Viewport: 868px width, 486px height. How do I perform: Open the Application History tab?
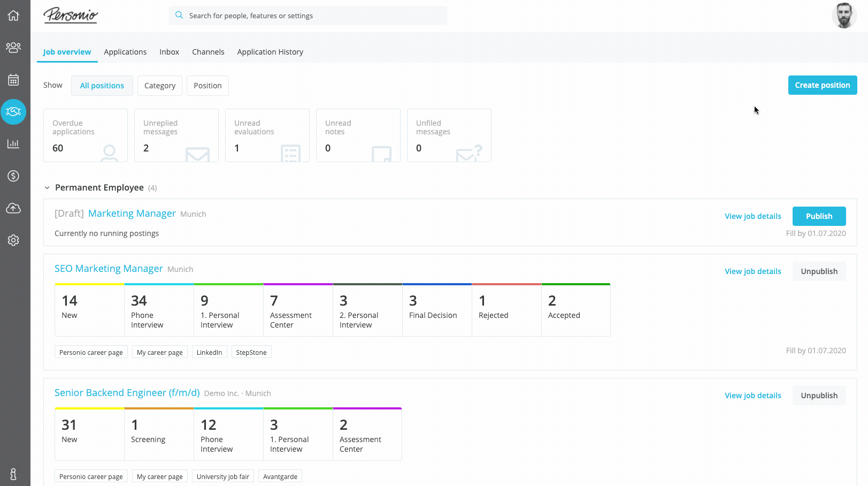click(x=270, y=52)
